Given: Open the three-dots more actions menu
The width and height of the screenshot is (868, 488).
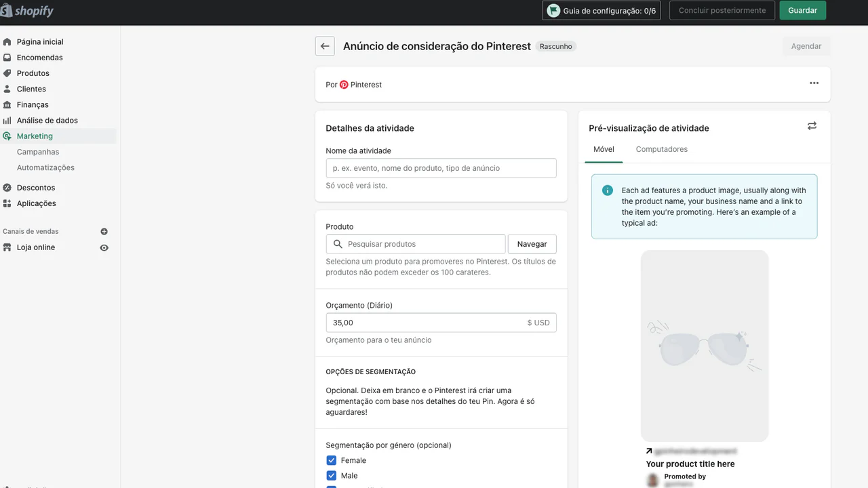Looking at the screenshot, I should (x=814, y=83).
